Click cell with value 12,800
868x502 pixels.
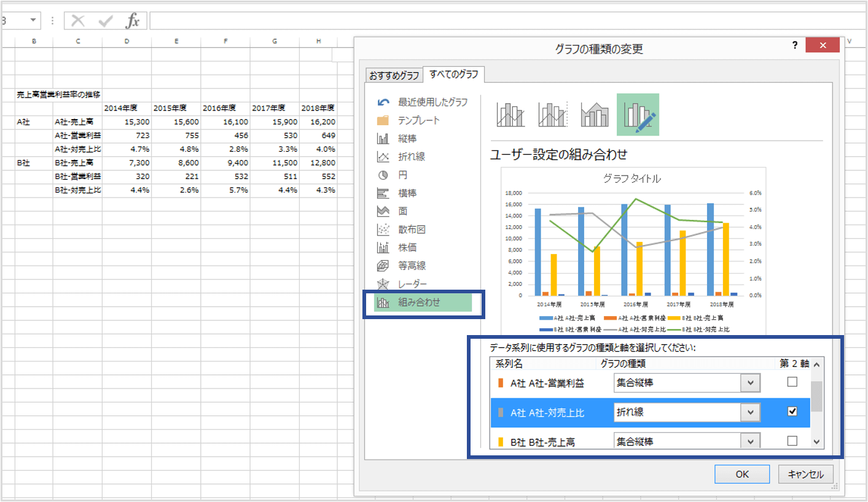(x=318, y=163)
